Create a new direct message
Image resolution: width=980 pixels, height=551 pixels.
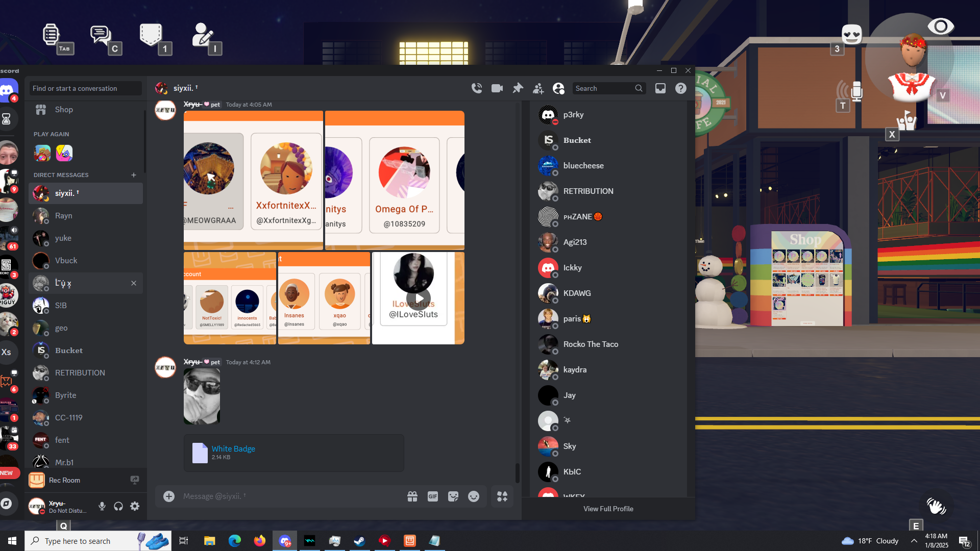[x=134, y=175]
